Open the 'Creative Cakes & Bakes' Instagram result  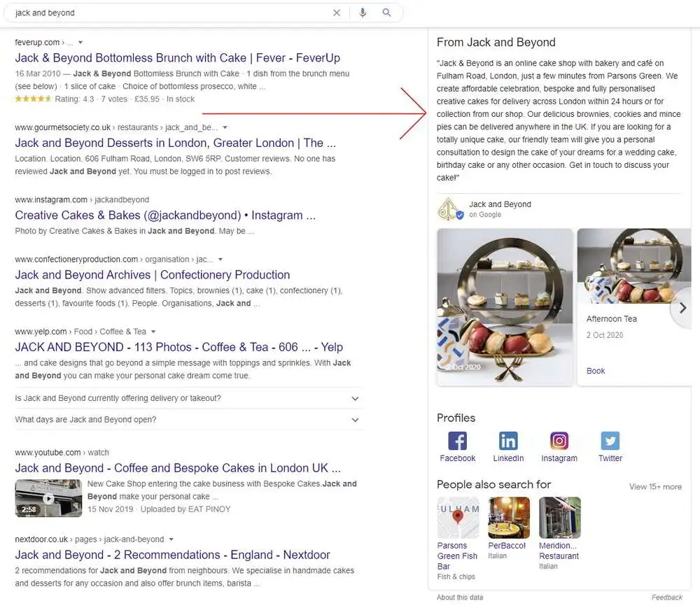(x=165, y=215)
